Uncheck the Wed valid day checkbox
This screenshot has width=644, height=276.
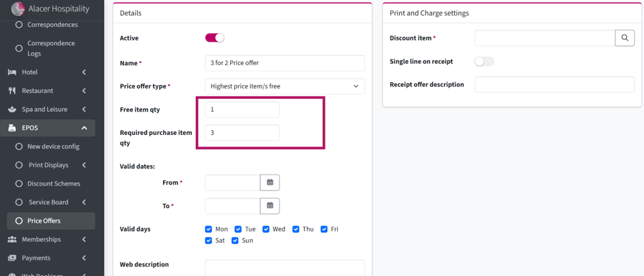coord(266,229)
